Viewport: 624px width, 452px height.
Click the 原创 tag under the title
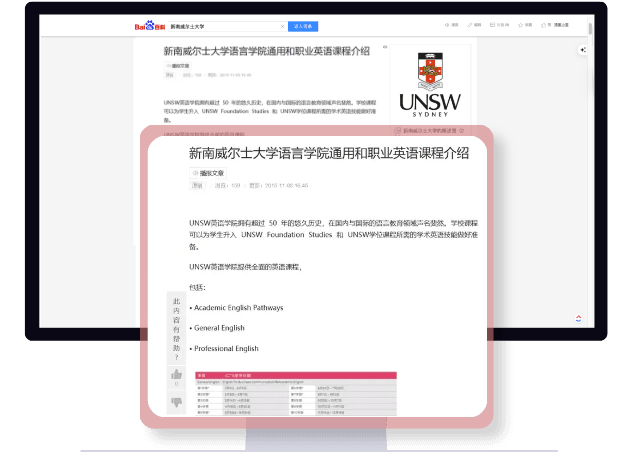[x=197, y=185]
